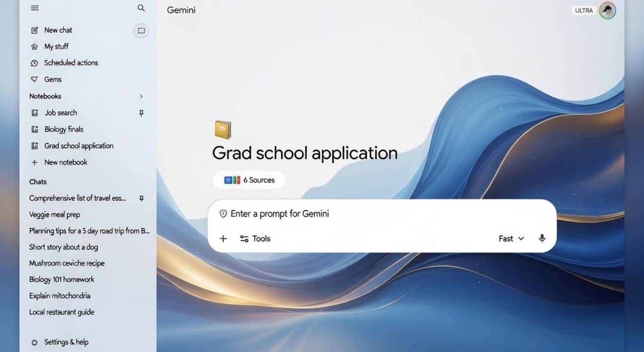Expand the Notebooks section

(x=141, y=96)
